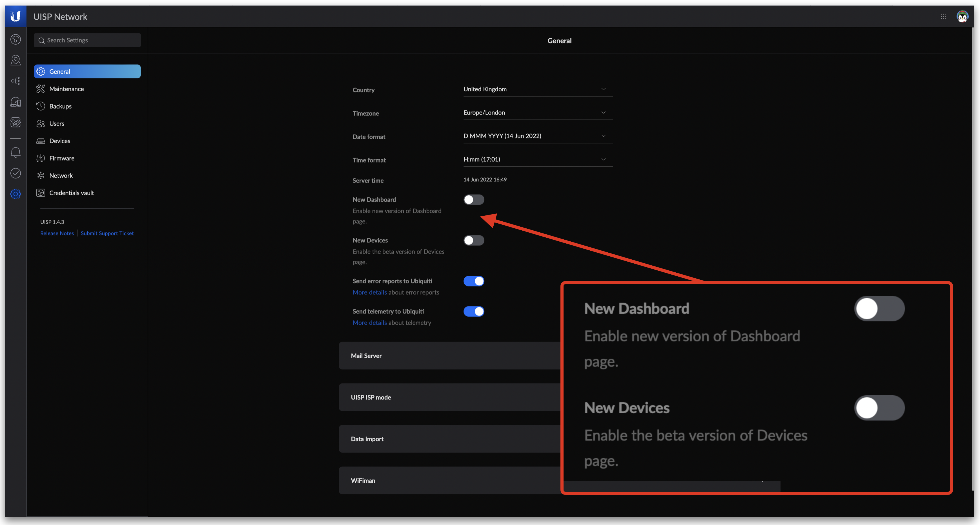Click the Ubiquiti logo icon
980x525 pixels.
15,16
